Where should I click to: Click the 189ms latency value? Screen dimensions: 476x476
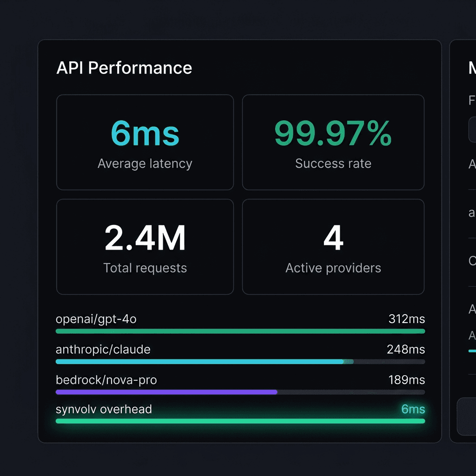tap(407, 380)
